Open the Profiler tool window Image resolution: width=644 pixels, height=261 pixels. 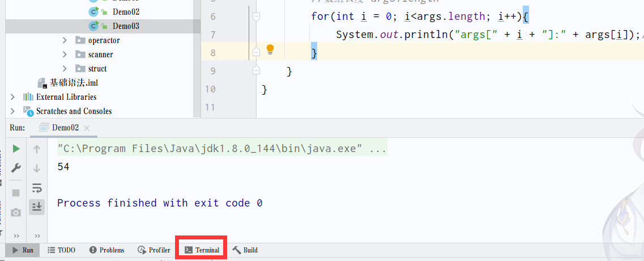(153, 250)
